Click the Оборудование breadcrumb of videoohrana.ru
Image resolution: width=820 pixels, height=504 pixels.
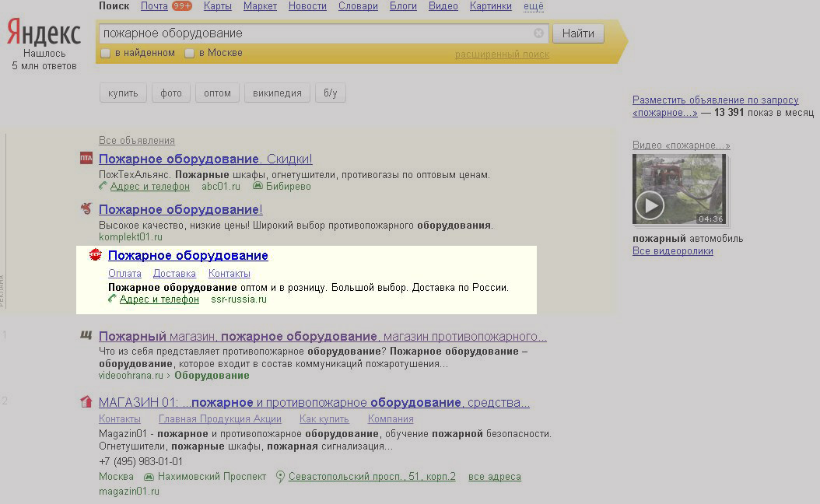tap(212, 376)
